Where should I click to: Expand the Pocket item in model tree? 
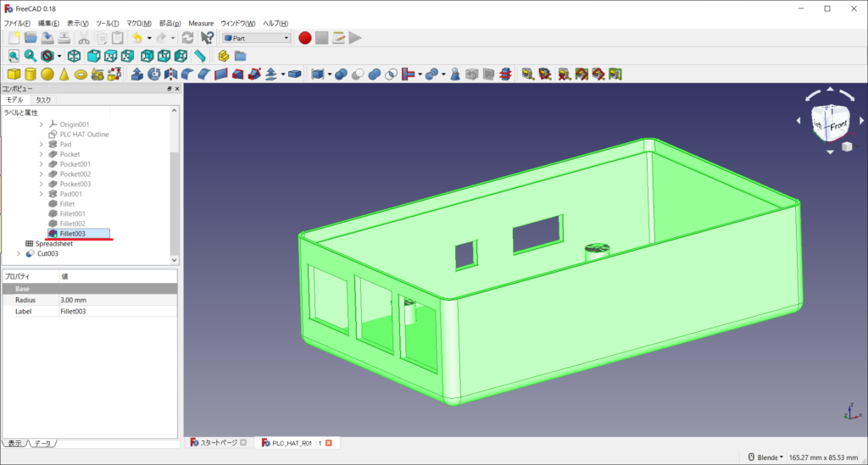[x=41, y=154]
